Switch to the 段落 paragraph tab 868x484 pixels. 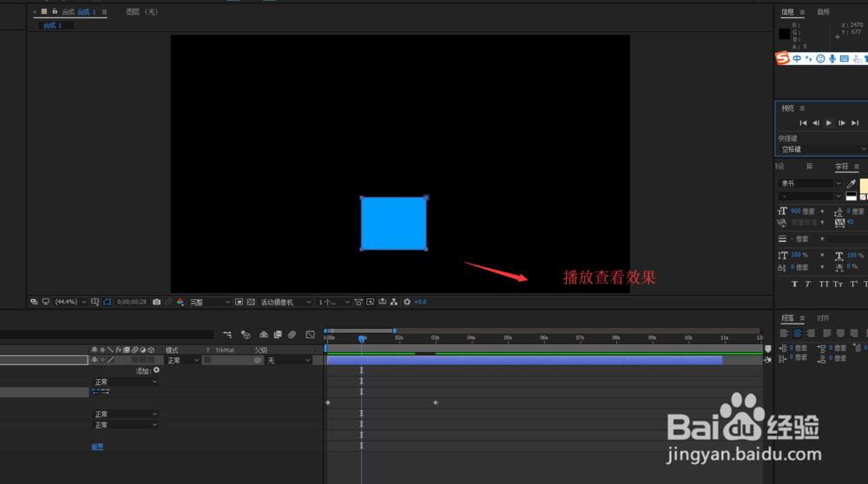pos(787,318)
